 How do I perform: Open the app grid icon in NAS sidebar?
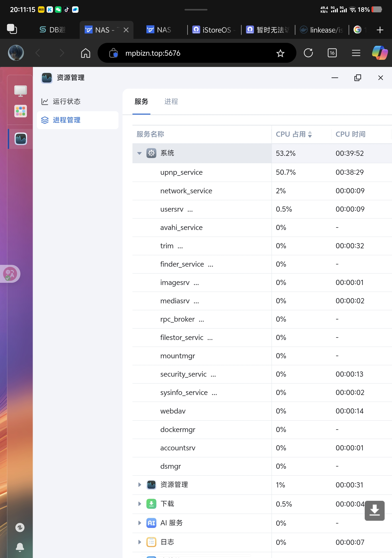[20, 111]
